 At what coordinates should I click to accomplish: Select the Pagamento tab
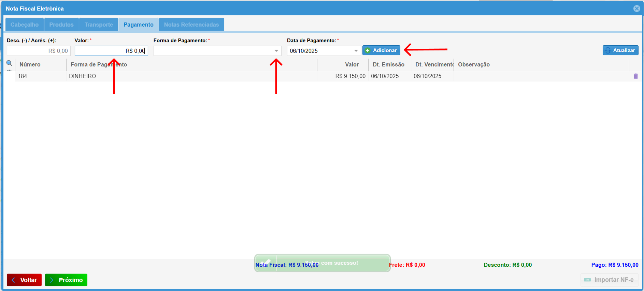tap(138, 25)
